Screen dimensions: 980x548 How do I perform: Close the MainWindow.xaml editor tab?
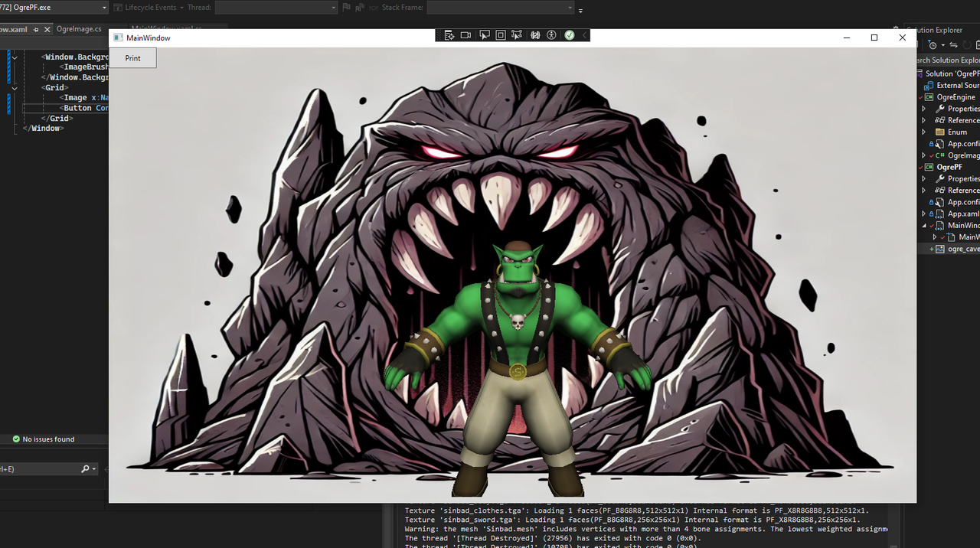tap(47, 29)
